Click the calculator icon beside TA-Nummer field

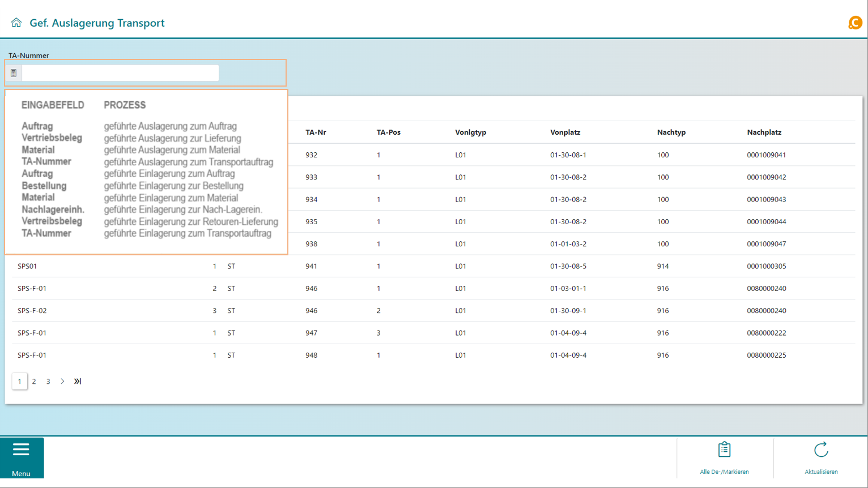click(14, 73)
